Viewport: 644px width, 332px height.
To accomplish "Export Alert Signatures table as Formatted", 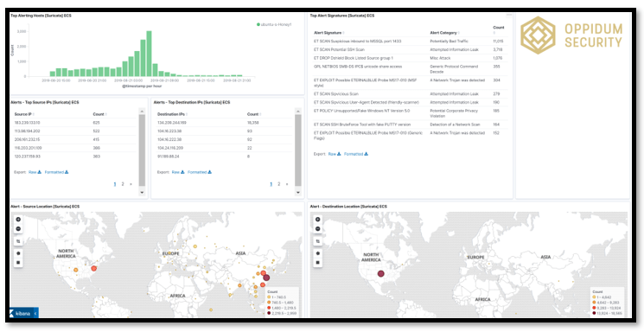I will (356, 154).
